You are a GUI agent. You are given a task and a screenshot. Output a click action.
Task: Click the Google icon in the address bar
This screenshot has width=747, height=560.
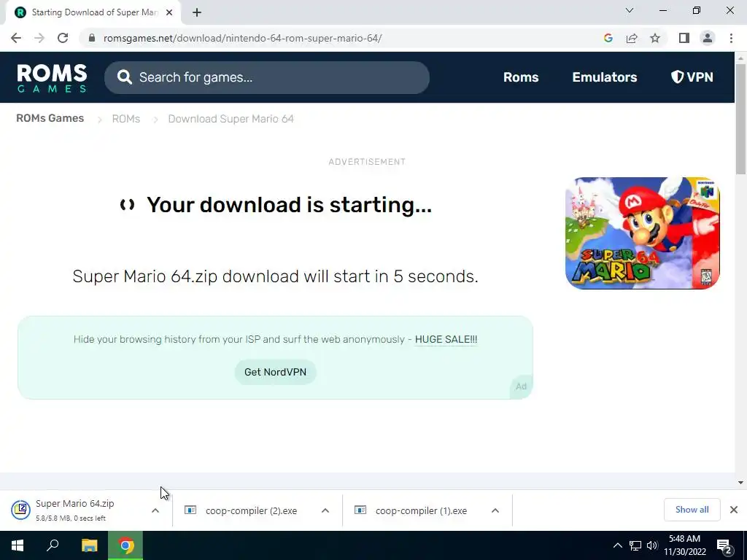(x=608, y=38)
